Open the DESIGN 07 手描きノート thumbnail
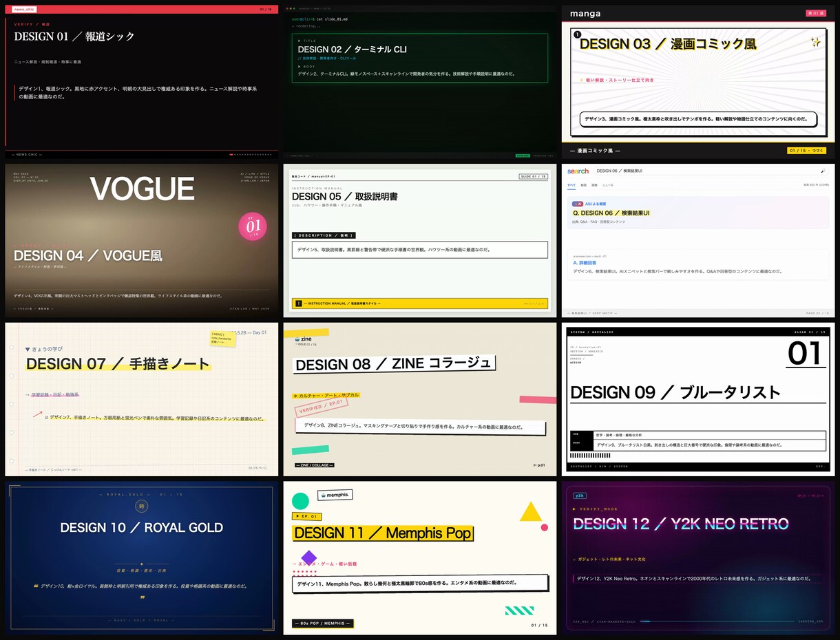The width and height of the screenshot is (840, 640). tap(142, 399)
